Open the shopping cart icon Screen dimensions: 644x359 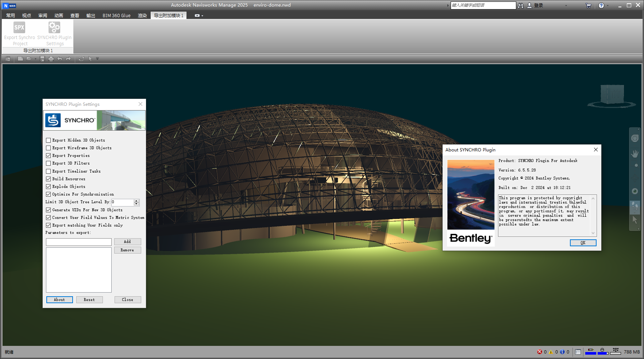(588, 5)
